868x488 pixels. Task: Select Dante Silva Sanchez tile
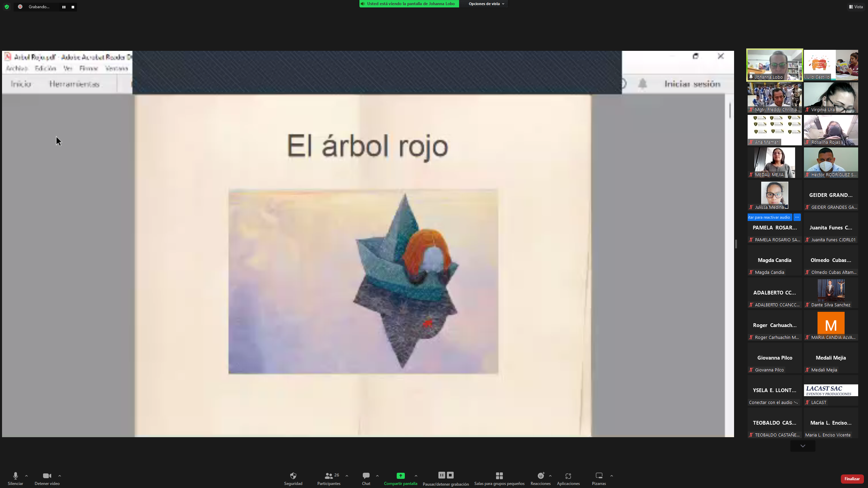tap(831, 293)
